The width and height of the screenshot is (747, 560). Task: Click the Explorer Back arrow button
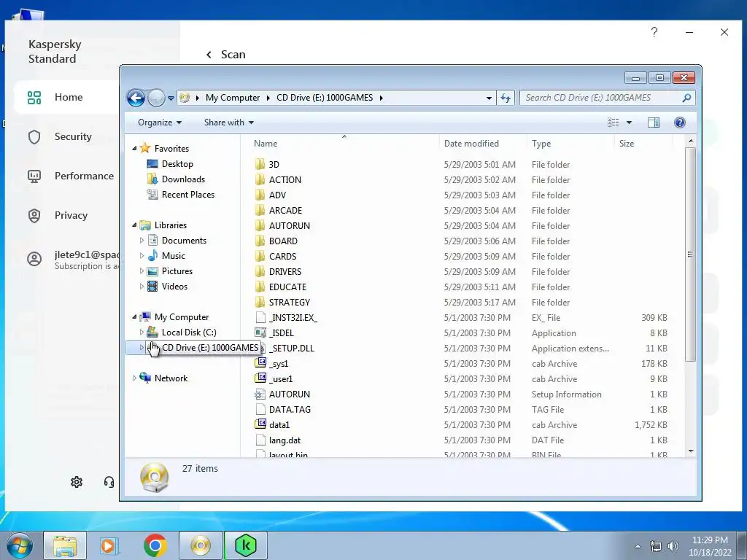pyautogui.click(x=136, y=98)
